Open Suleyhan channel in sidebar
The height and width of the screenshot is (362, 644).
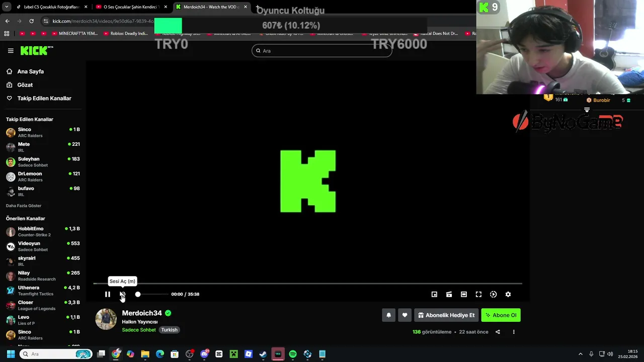click(43, 161)
